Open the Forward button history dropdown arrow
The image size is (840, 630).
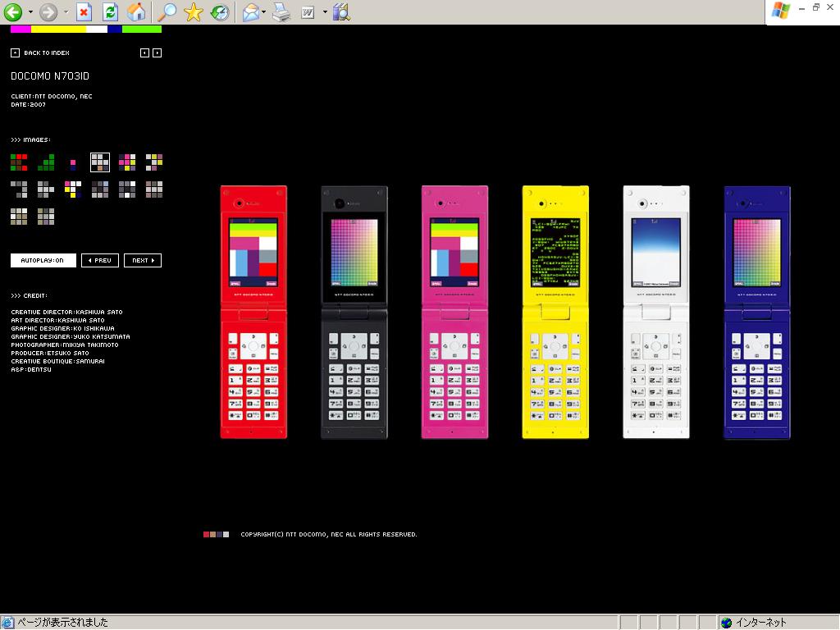[x=66, y=11]
